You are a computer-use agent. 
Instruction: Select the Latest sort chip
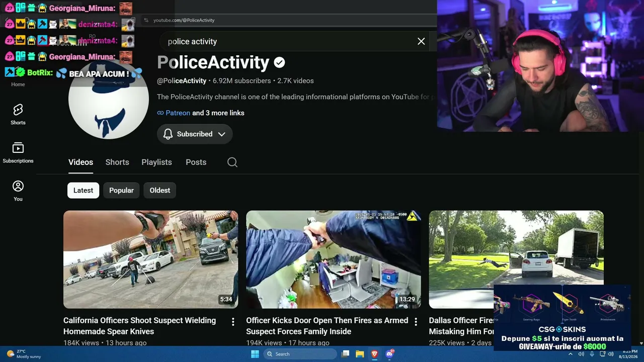pyautogui.click(x=83, y=190)
